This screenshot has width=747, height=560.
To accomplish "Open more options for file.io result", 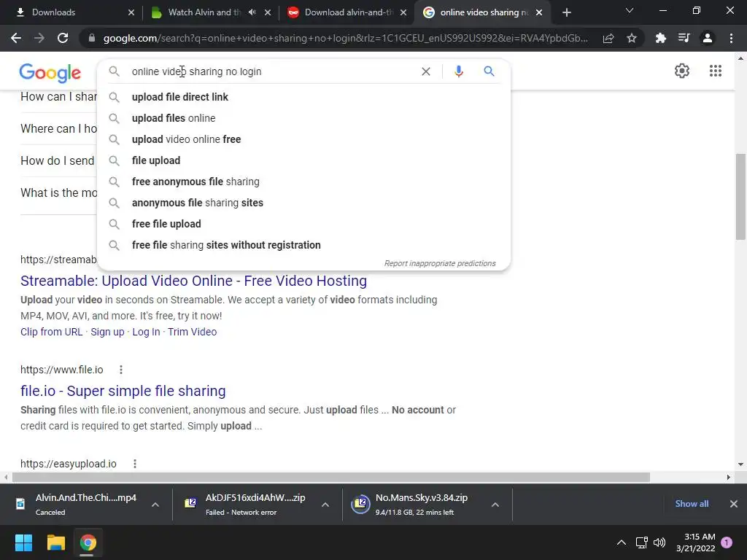I will coord(121,370).
